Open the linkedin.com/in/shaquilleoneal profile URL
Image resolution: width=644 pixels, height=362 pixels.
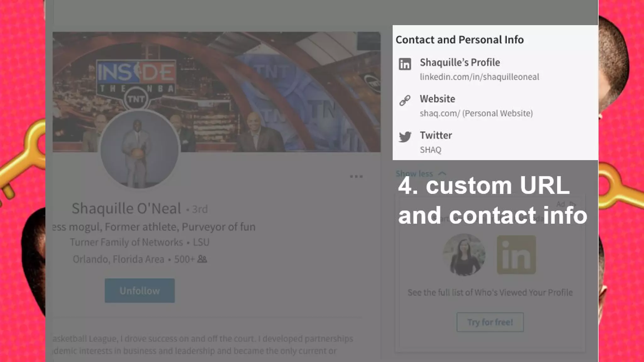pos(479,77)
